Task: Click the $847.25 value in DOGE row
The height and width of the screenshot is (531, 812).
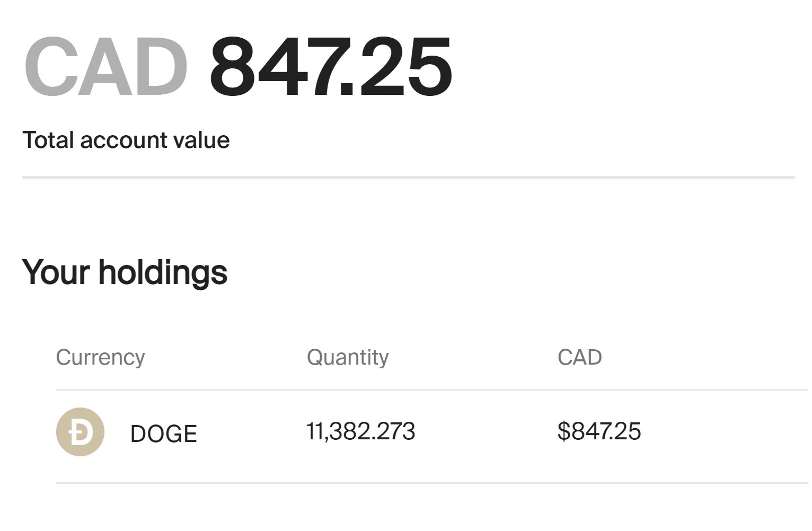Action: point(599,431)
